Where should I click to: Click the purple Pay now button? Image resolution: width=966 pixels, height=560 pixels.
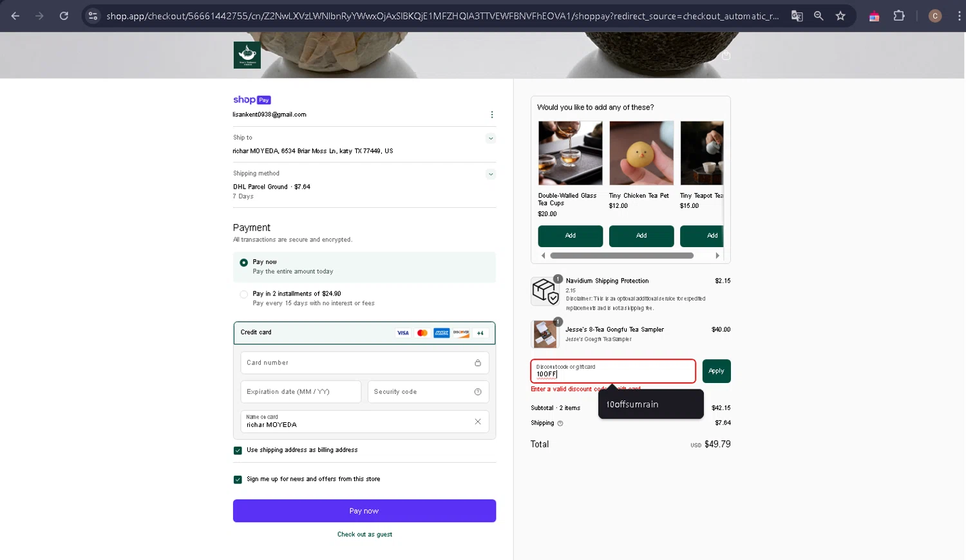point(365,511)
